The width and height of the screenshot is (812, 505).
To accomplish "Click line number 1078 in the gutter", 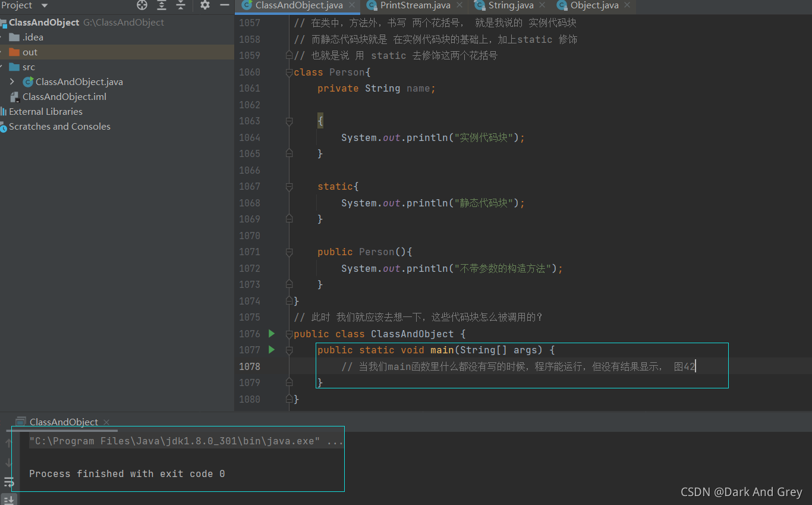I will (x=250, y=366).
